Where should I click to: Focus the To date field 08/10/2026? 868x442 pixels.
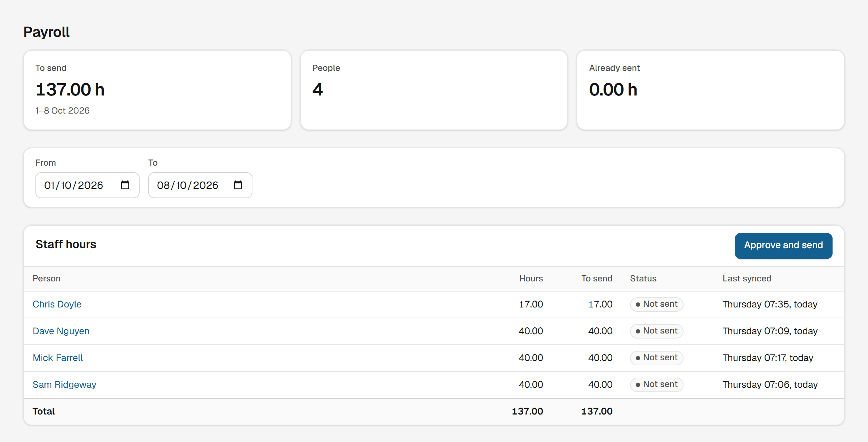tap(200, 185)
